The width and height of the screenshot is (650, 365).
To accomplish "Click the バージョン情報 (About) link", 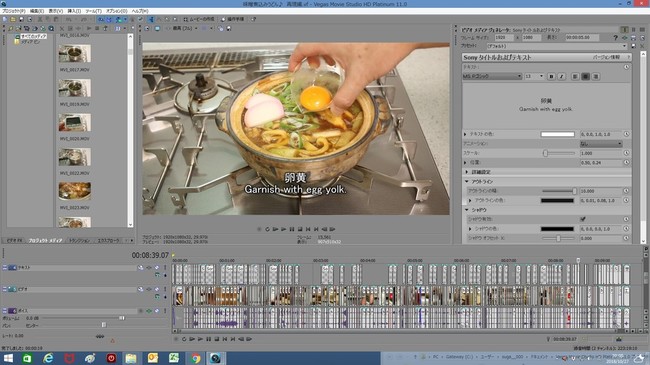I will 606,57.
